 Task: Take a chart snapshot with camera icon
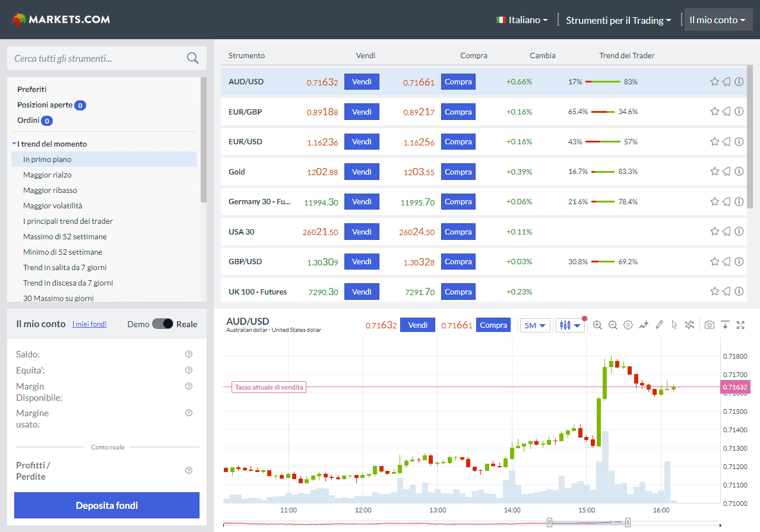[x=710, y=325]
